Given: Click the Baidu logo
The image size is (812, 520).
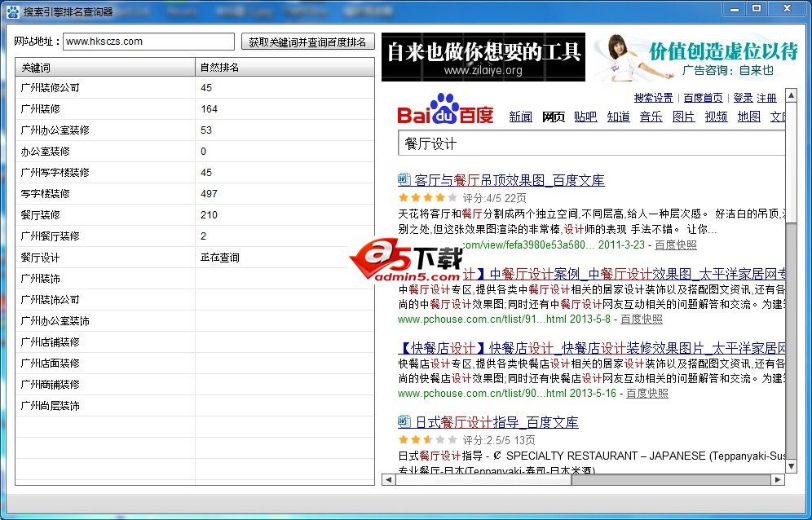Looking at the screenshot, I should [x=445, y=109].
